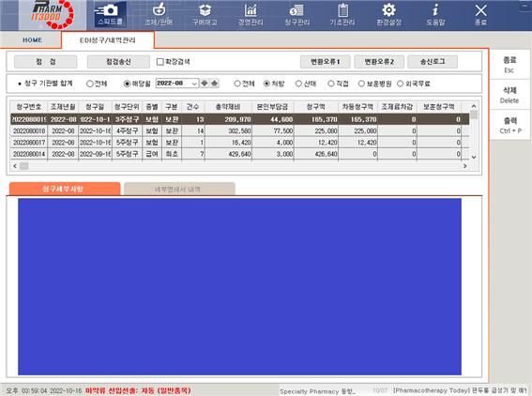Open the 청구관리 icon
This screenshot has width=532, height=396.
pyautogui.click(x=296, y=15)
